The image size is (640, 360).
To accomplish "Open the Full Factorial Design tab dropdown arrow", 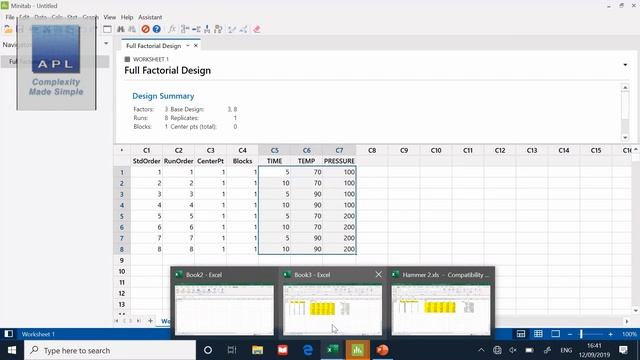I will (188, 46).
